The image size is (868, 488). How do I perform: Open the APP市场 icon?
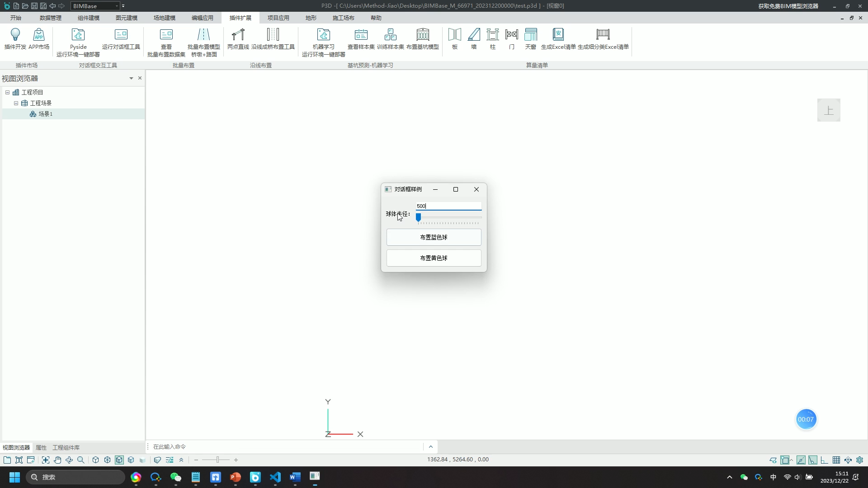(x=39, y=35)
